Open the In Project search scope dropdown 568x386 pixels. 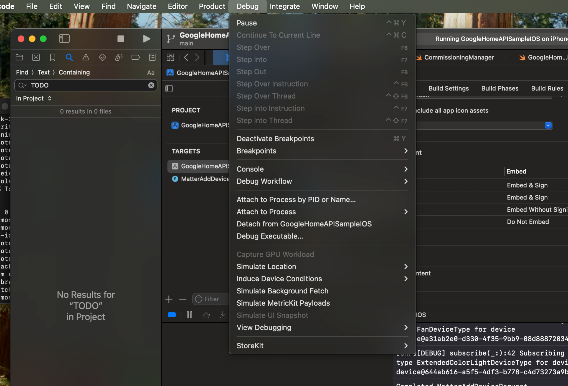pyautogui.click(x=33, y=98)
